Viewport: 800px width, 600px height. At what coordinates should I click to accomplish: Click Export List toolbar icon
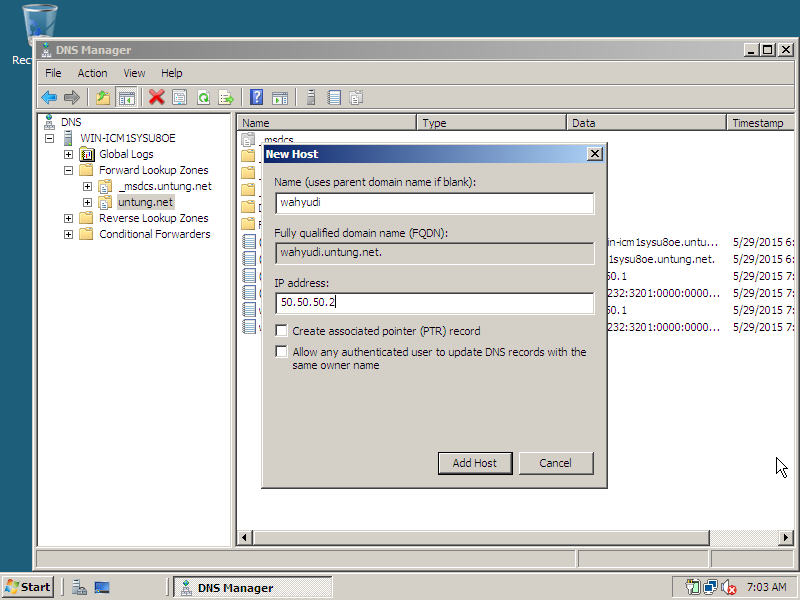point(226,97)
